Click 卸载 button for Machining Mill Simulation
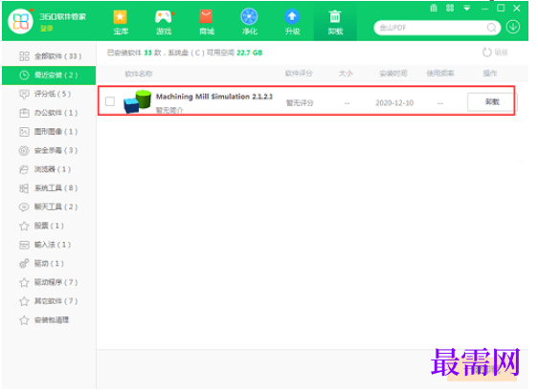This screenshot has height=392, width=538. click(x=492, y=101)
